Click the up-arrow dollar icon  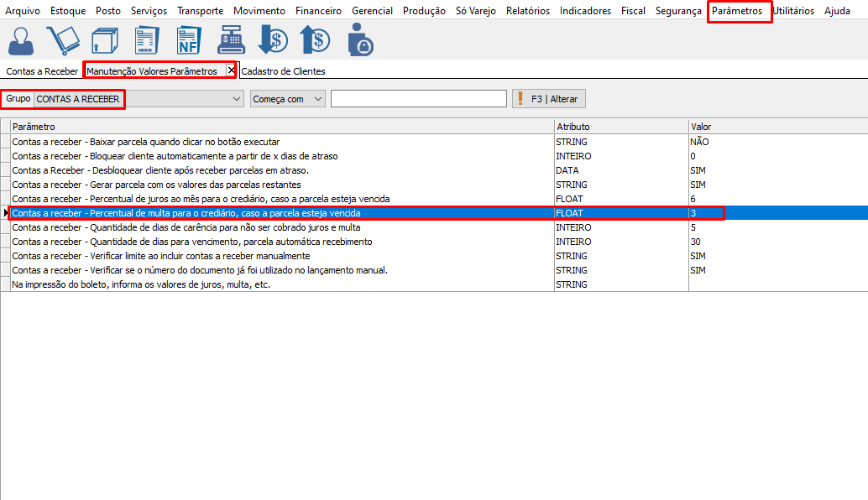click(x=315, y=39)
